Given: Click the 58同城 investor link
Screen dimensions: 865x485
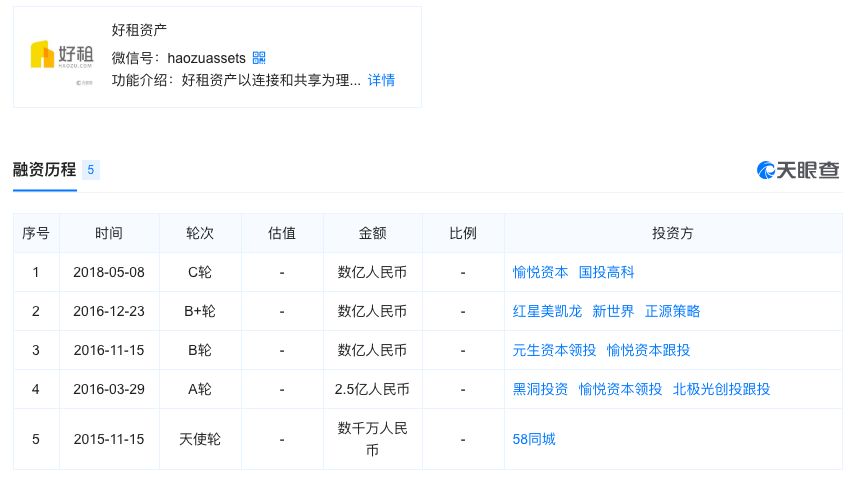Looking at the screenshot, I should 533,438.
